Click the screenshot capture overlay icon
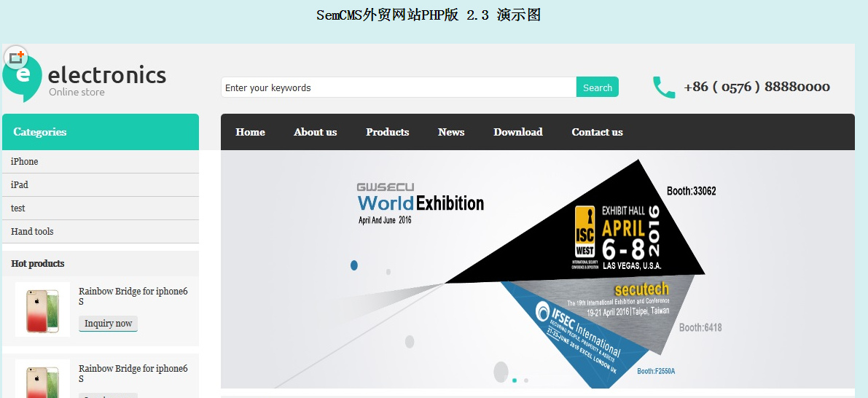This screenshot has height=398, width=868. click(16, 57)
